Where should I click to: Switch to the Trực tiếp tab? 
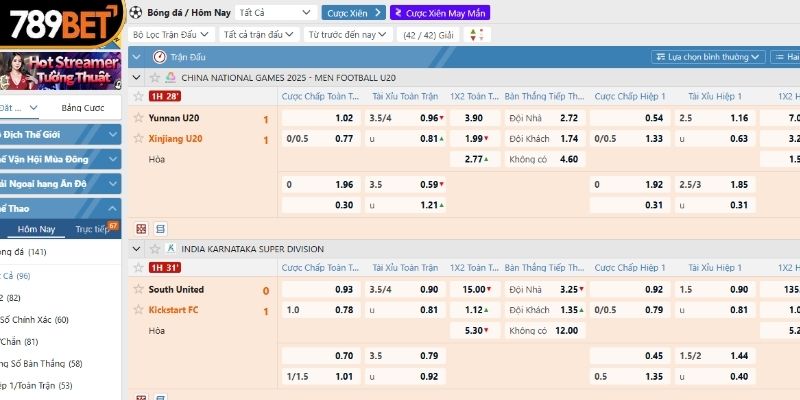[92, 229]
